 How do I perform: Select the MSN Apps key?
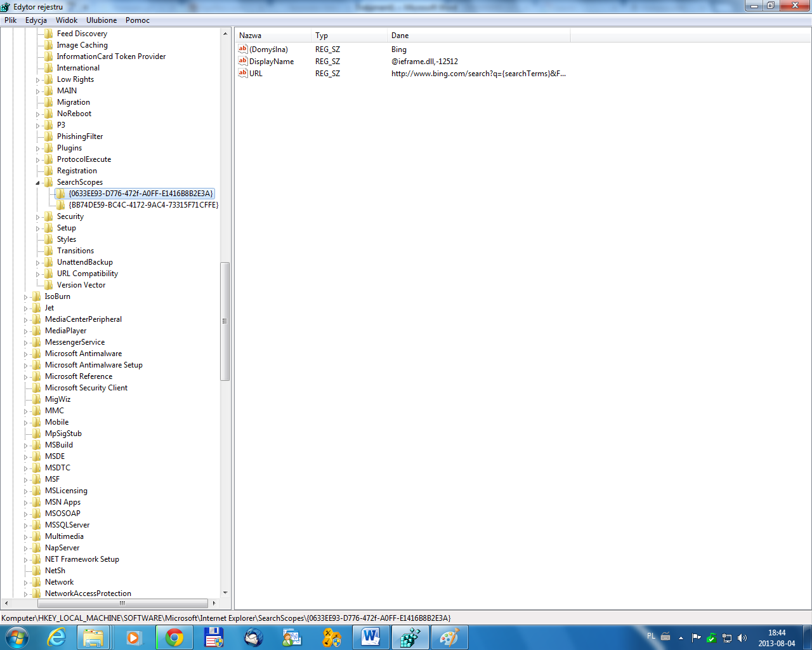(x=63, y=502)
